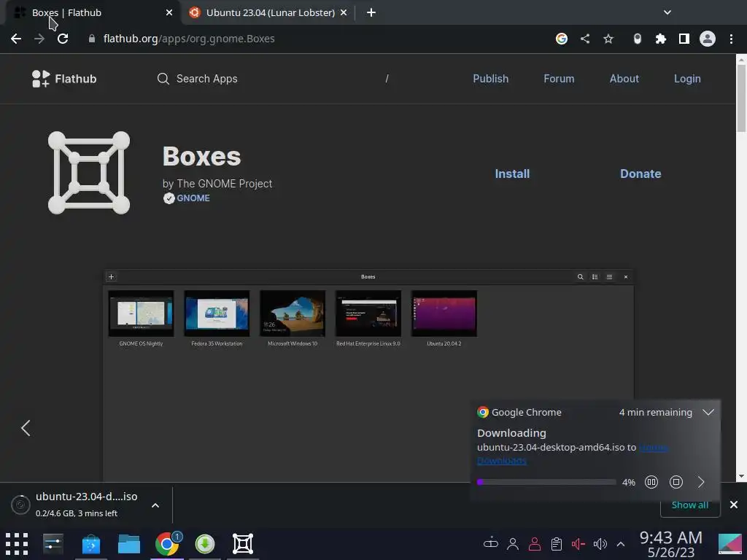This screenshot has height=560, width=747.
Task: Click the Flathub logo
Action: tap(64, 79)
